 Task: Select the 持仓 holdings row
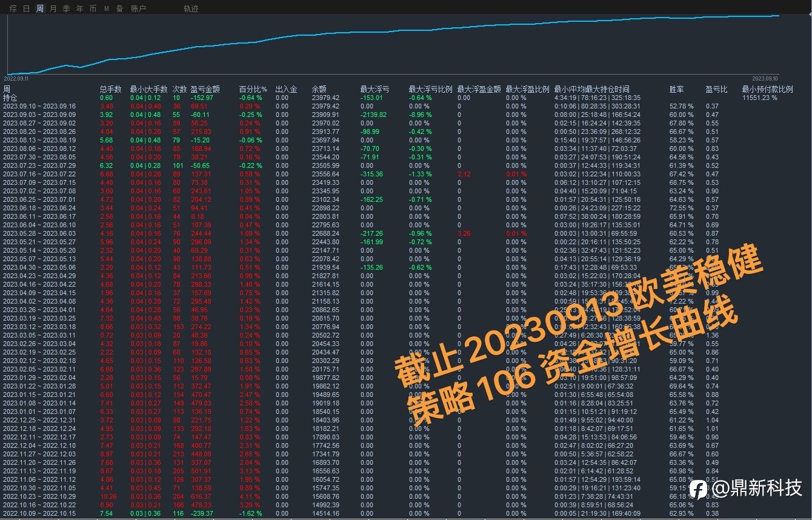(406, 98)
